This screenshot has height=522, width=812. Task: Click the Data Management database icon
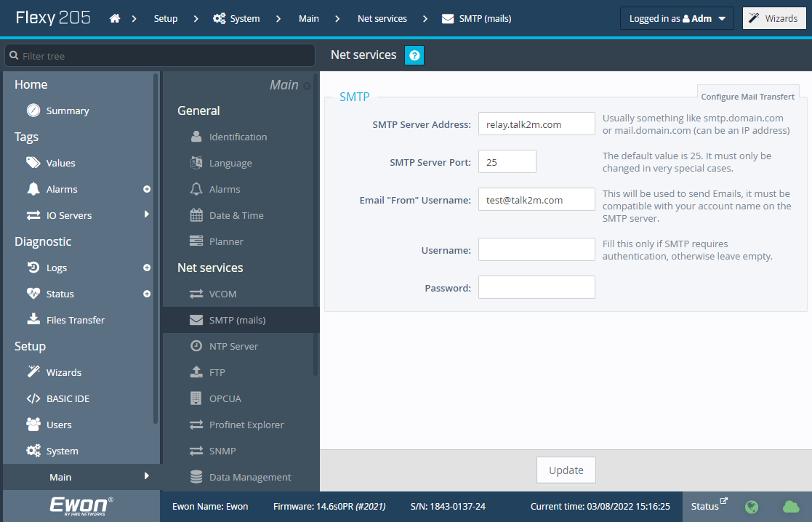point(196,476)
